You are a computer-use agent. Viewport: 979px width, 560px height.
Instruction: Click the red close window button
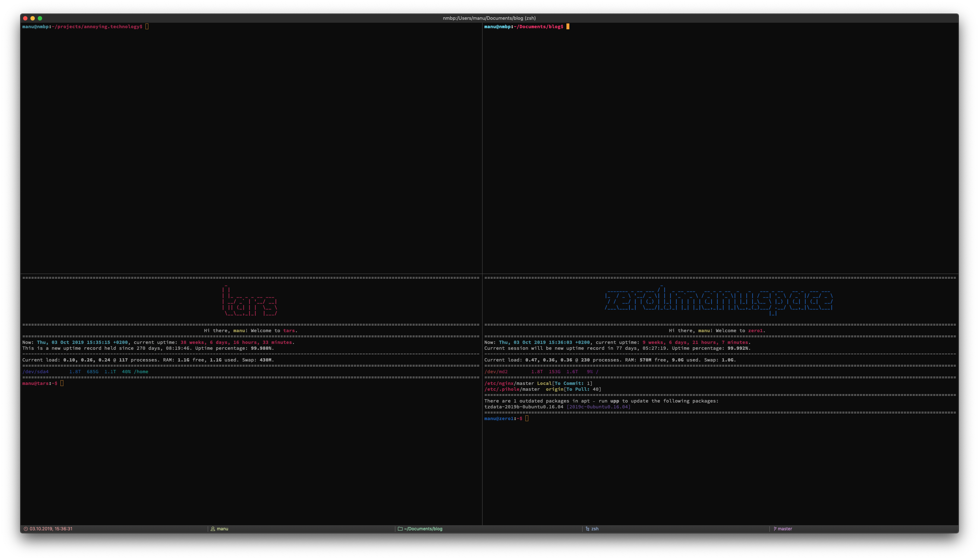(25, 18)
